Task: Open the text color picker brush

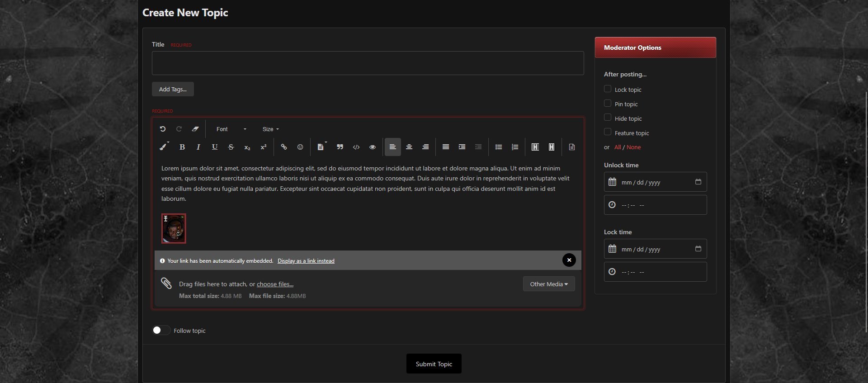Action: 164,147
